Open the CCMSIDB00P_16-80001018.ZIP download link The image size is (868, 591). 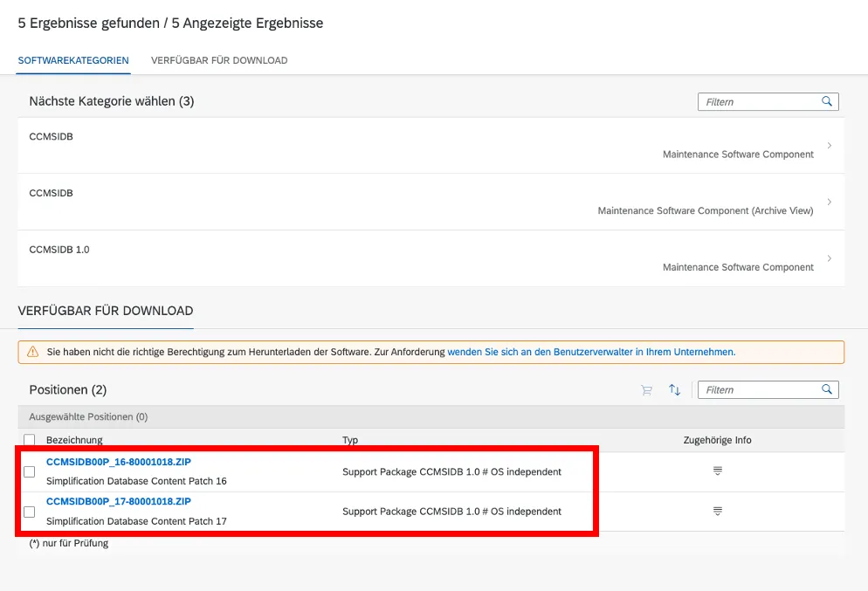tap(118, 462)
